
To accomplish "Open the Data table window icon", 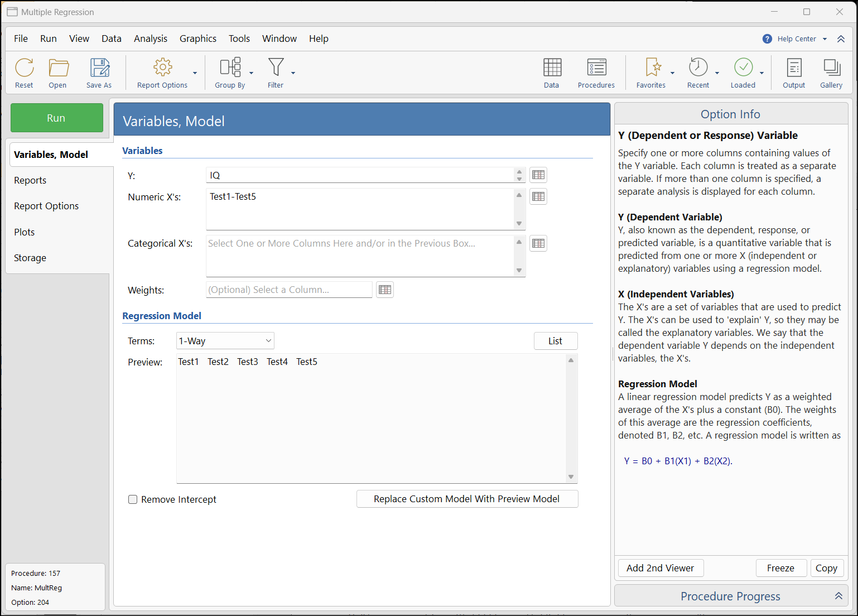I will click(552, 68).
